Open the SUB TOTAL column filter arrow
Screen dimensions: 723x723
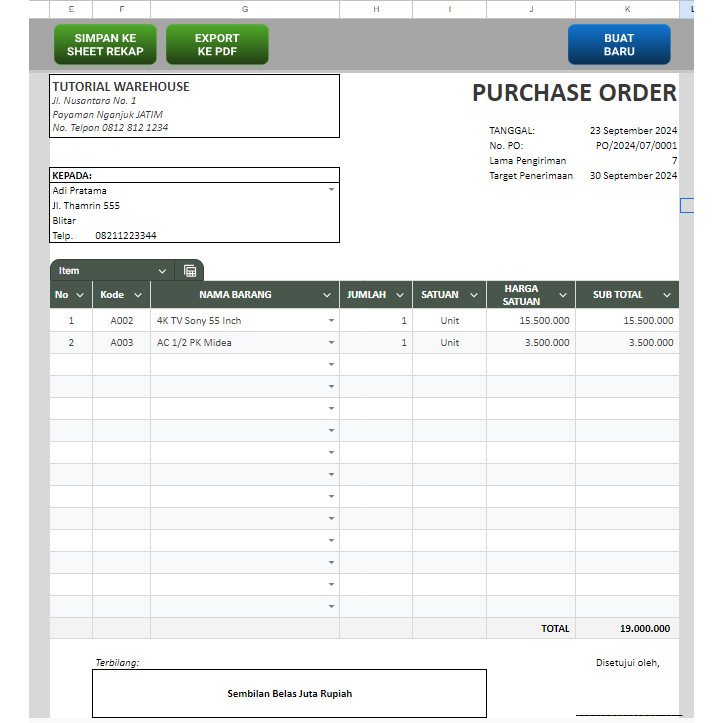pyautogui.click(x=667, y=295)
